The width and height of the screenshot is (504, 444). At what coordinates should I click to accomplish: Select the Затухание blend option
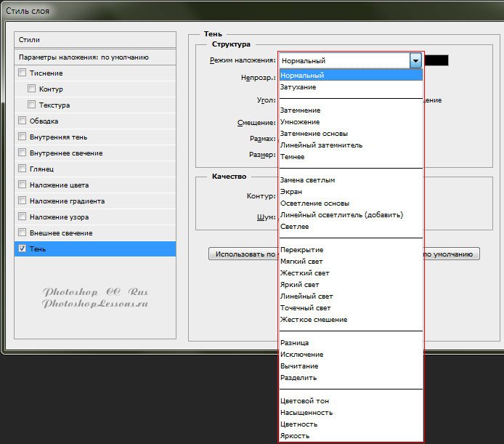click(298, 87)
